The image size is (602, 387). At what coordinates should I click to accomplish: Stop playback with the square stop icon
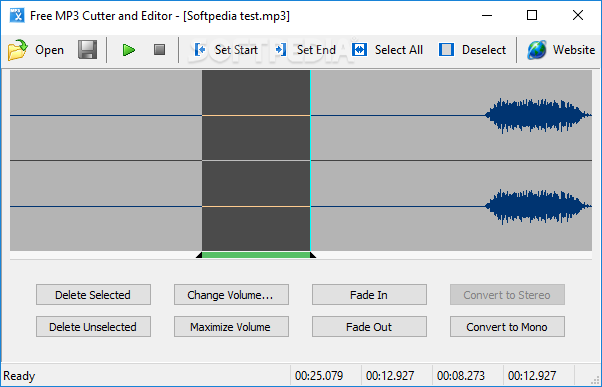[x=159, y=50]
